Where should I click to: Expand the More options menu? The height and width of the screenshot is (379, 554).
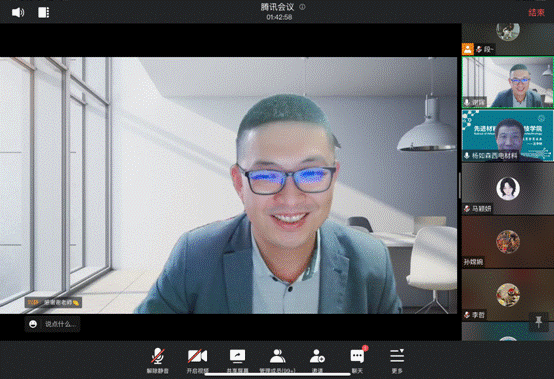(x=397, y=360)
